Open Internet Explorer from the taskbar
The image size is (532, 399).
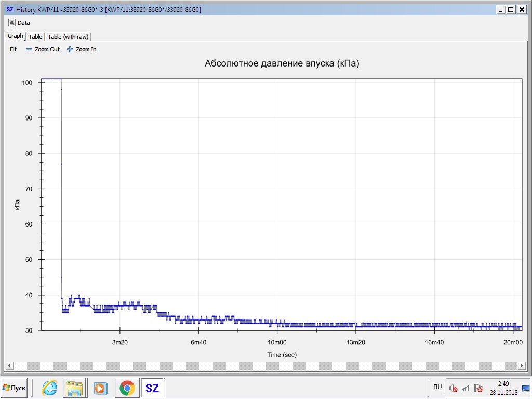coord(50,388)
